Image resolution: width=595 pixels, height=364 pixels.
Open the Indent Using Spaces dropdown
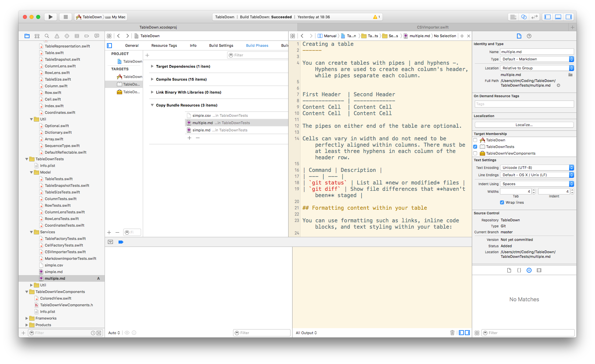[x=537, y=184]
